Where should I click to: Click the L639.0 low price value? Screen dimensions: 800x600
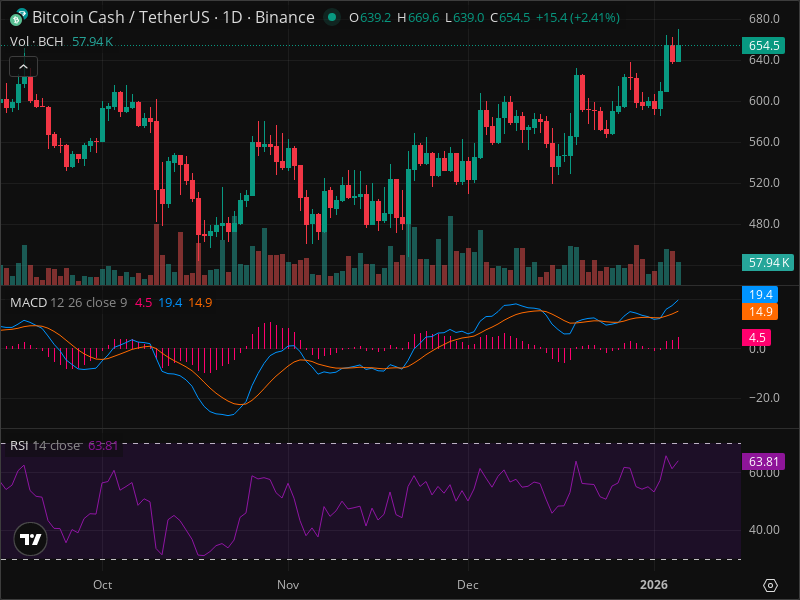point(465,18)
